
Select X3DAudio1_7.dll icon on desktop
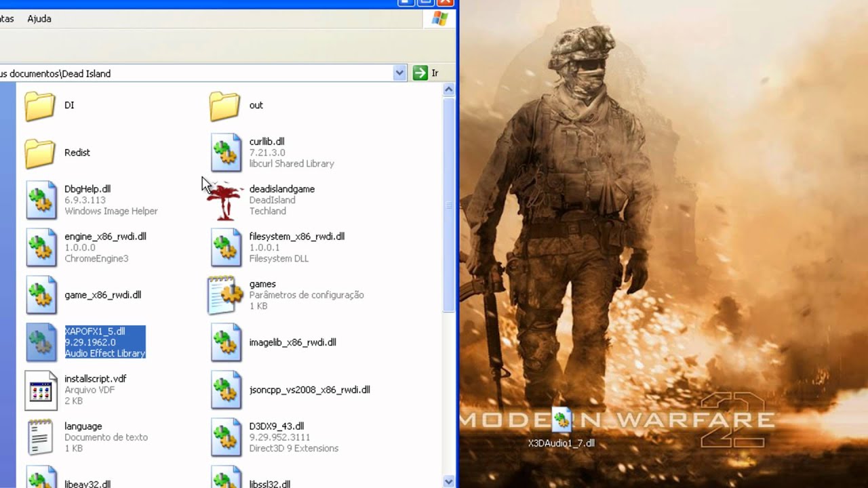click(x=561, y=420)
